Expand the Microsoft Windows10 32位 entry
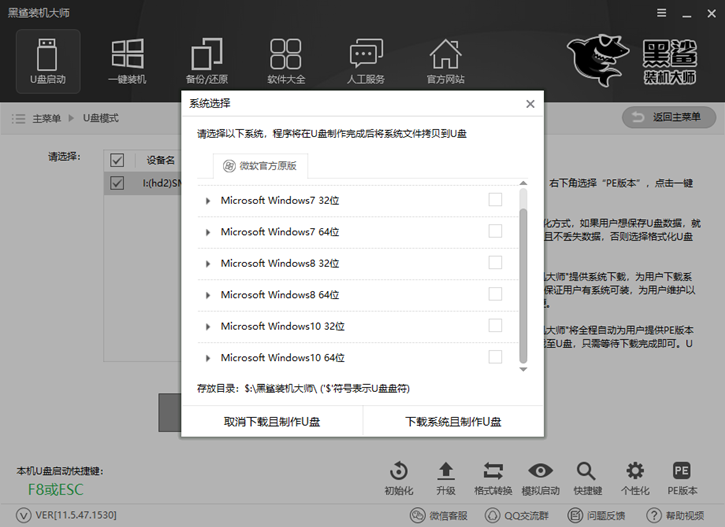The image size is (725, 527). pos(208,326)
